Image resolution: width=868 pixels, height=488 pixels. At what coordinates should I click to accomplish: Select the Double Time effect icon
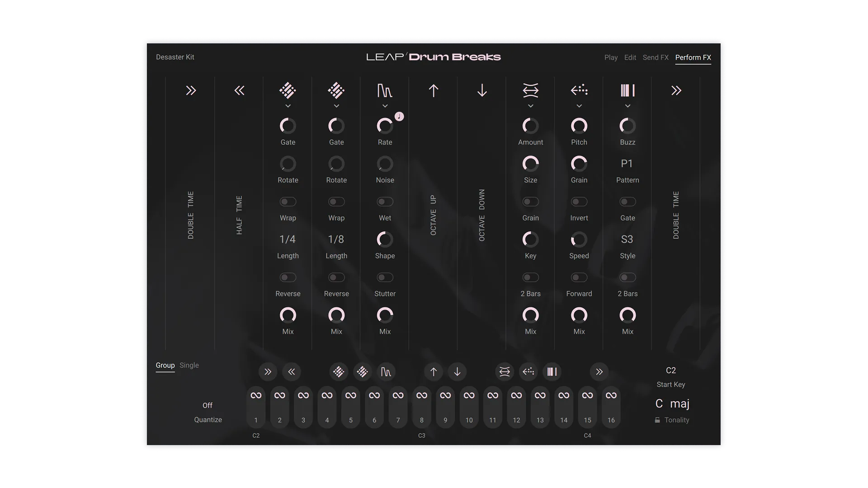coord(190,90)
